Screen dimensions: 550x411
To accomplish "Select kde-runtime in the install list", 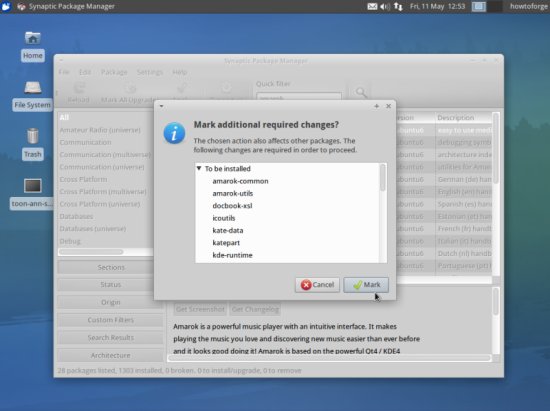I will click(232, 255).
